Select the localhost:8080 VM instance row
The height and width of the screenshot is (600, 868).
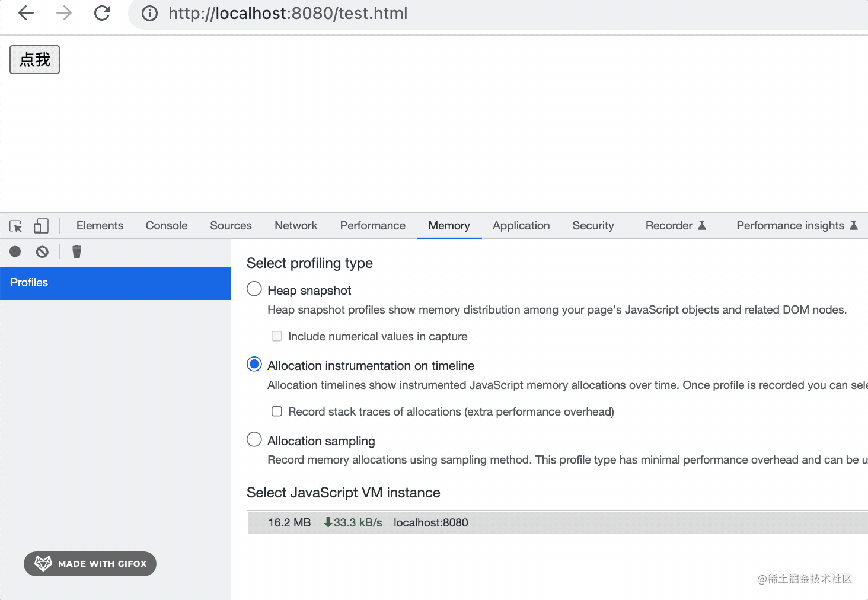[x=557, y=523]
